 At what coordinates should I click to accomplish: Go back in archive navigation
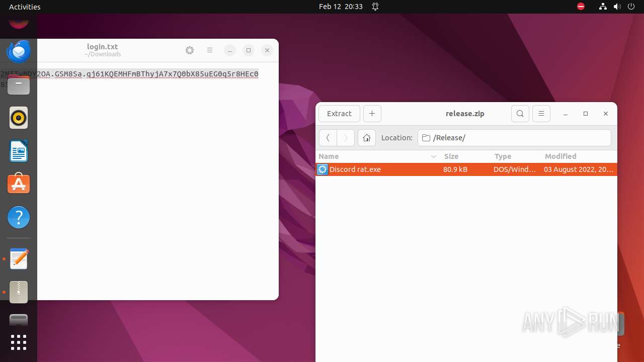(328, 138)
